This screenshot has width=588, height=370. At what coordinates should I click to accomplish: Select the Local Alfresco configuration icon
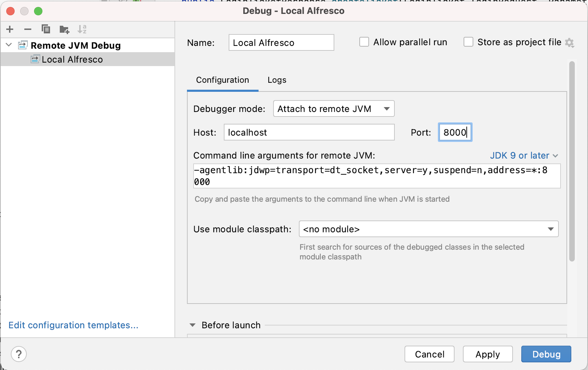[x=34, y=59]
